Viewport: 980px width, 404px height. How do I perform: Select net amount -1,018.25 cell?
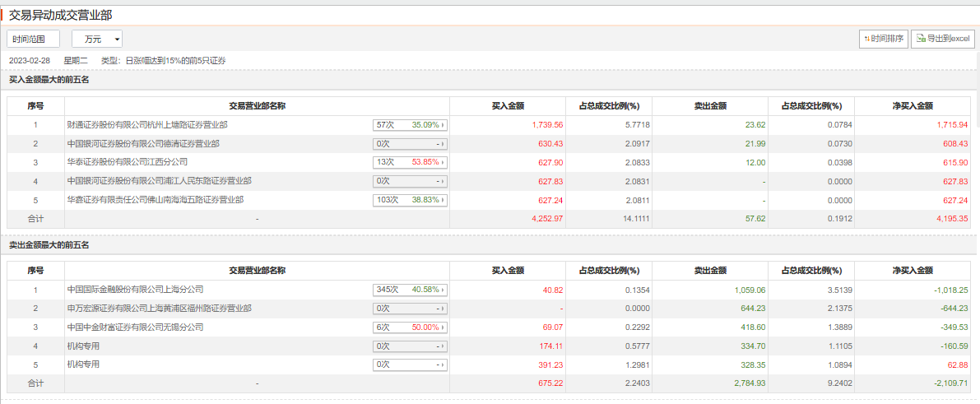[x=913, y=290]
